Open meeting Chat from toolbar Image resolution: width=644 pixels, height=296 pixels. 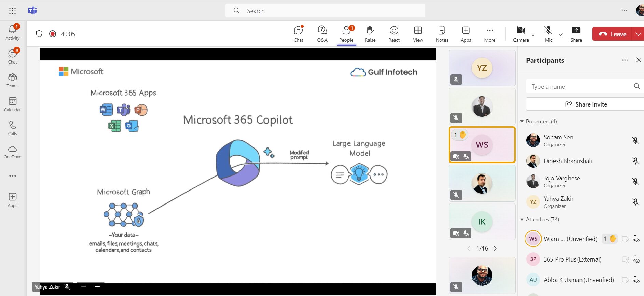pyautogui.click(x=299, y=34)
